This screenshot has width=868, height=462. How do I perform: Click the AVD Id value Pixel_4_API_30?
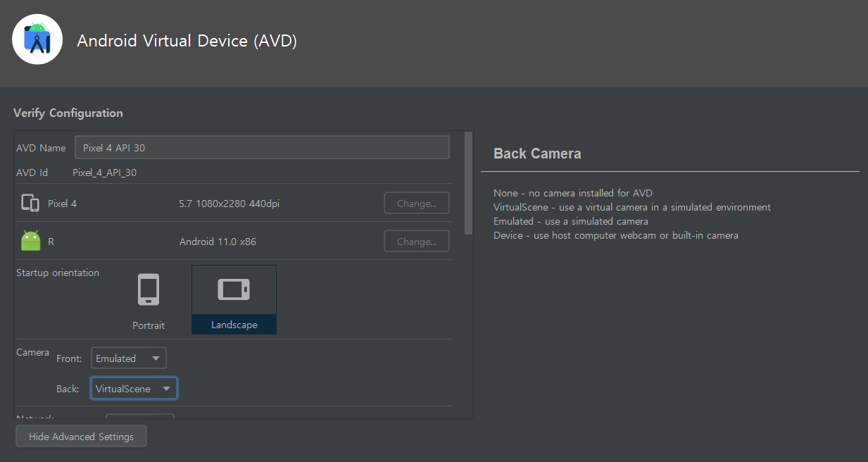[105, 173]
